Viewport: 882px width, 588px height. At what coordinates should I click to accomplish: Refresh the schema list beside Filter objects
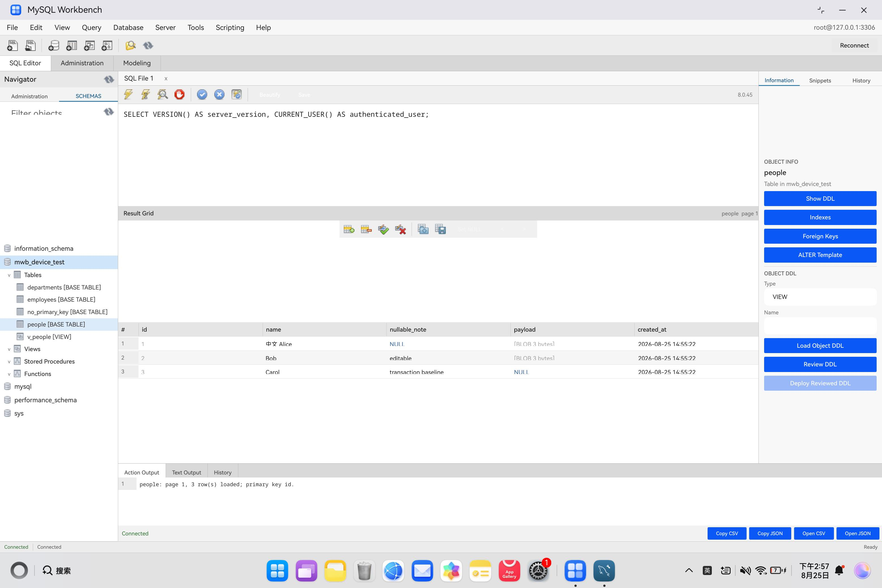pyautogui.click(x=109, y=112)
